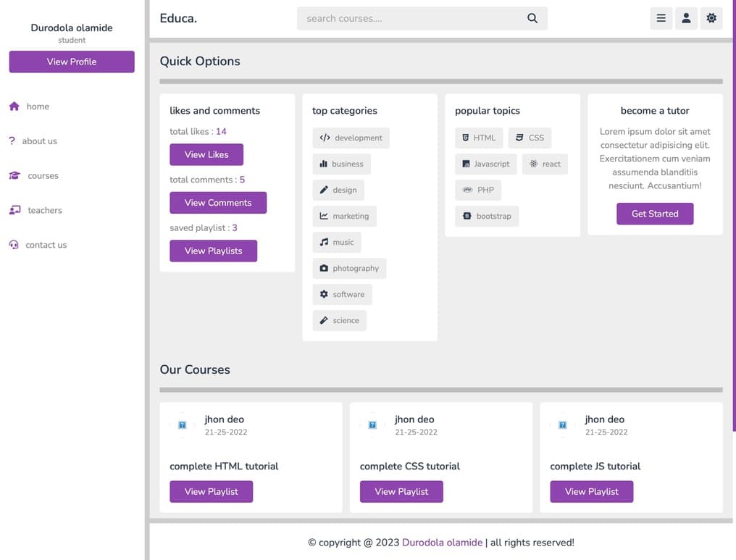Select the development category tag

click(x=351, y=138)
